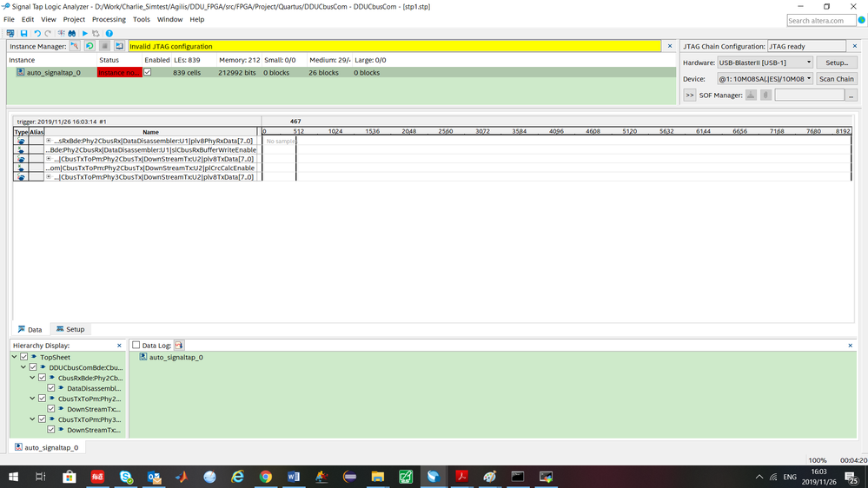This screenshot has height=488, width=868.
Task: Open Skype from the taskbar
Action: pos(126,477)
